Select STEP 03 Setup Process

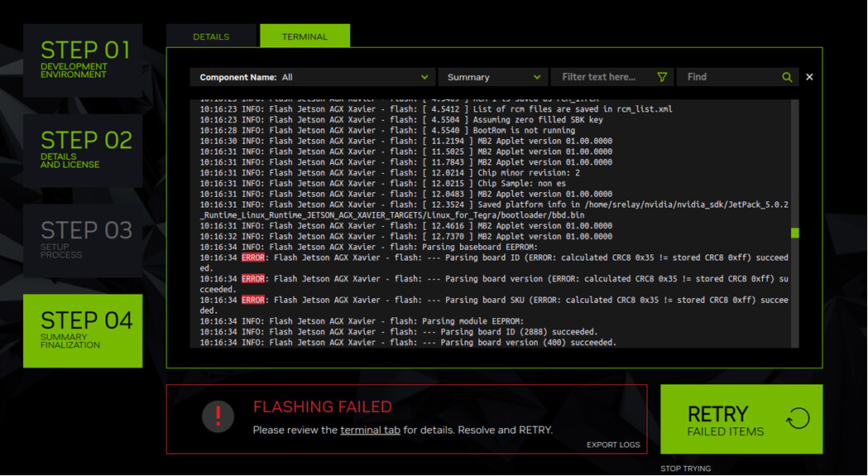tap(83, 241)
